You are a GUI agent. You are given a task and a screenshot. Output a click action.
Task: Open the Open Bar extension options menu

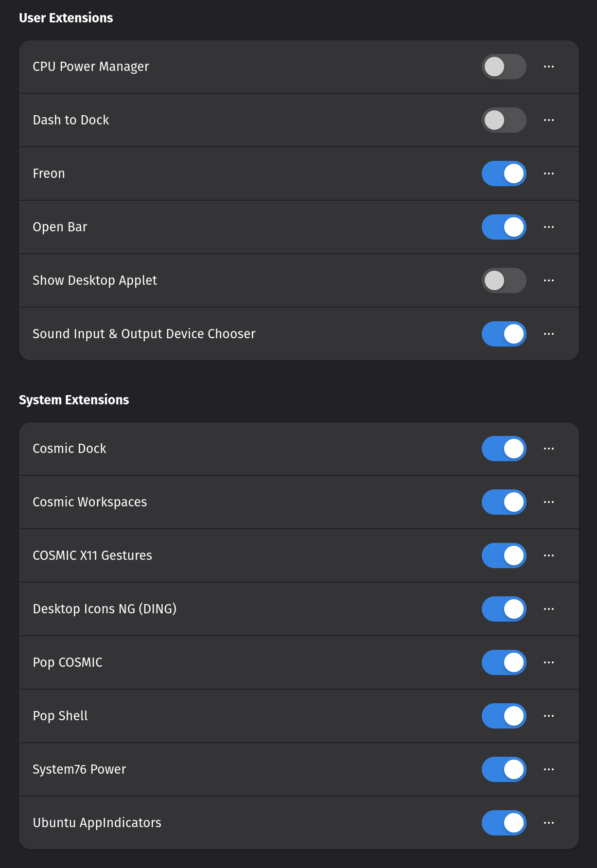[x=549, y=227]
